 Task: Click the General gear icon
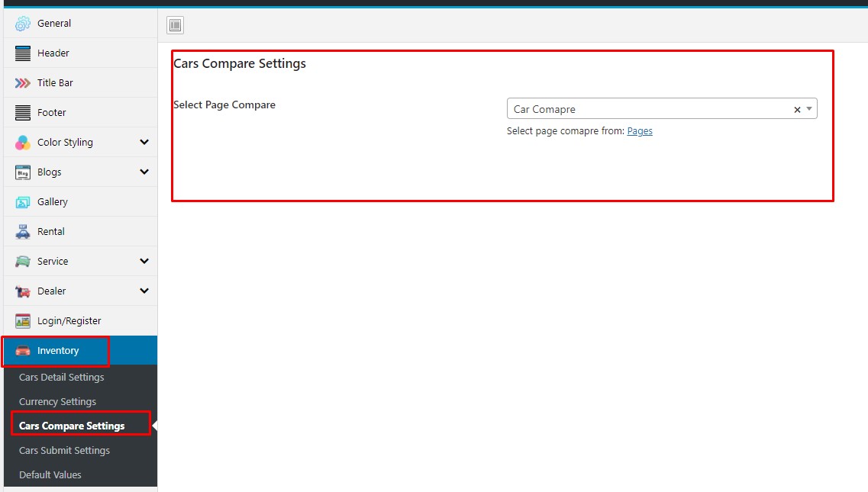23,24
